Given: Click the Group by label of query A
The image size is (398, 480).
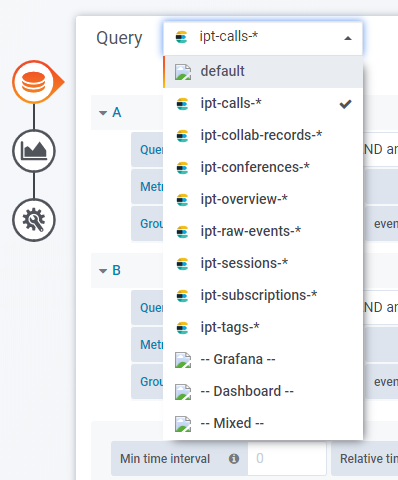Looking at the screenshot, I should tap(147, 224).
